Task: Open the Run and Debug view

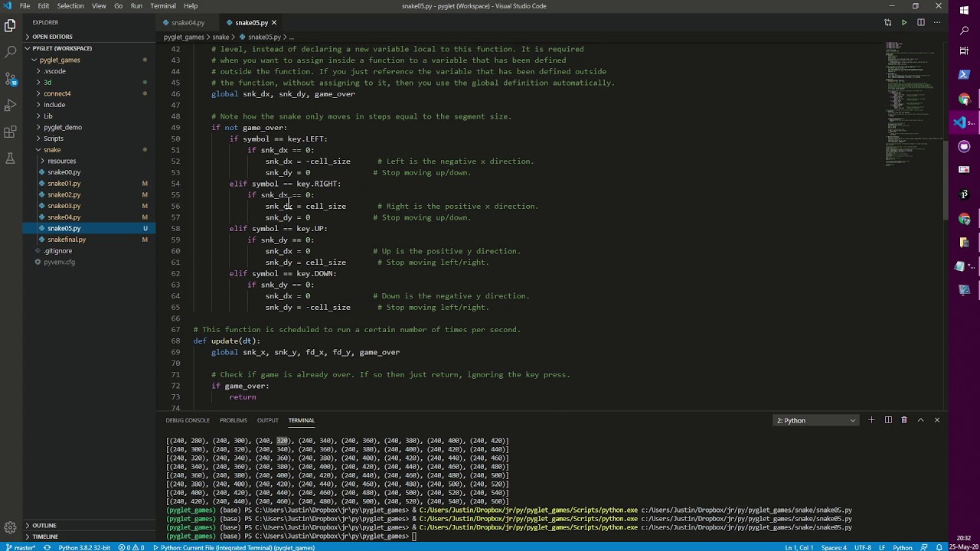Action: click(10, 106)
